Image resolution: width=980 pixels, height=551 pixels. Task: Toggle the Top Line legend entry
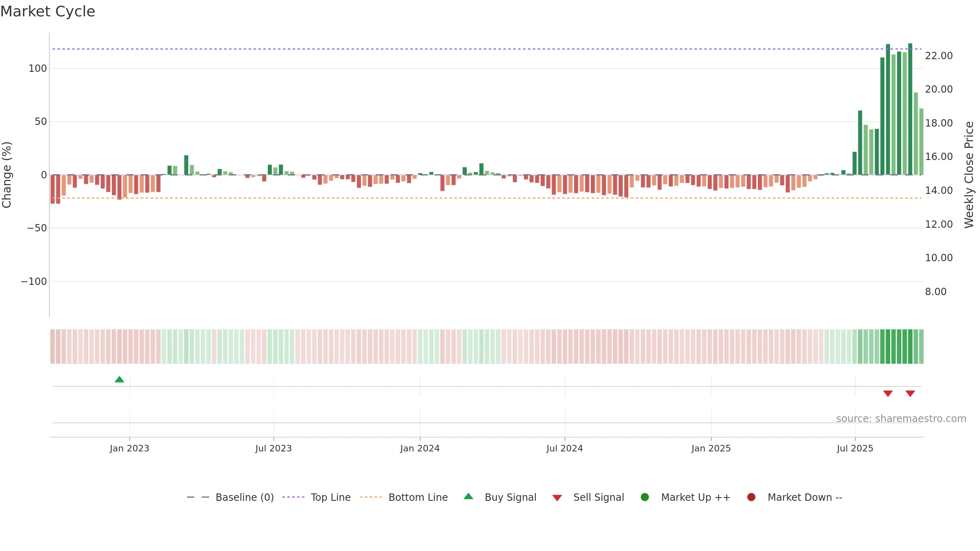pos(316,497)
